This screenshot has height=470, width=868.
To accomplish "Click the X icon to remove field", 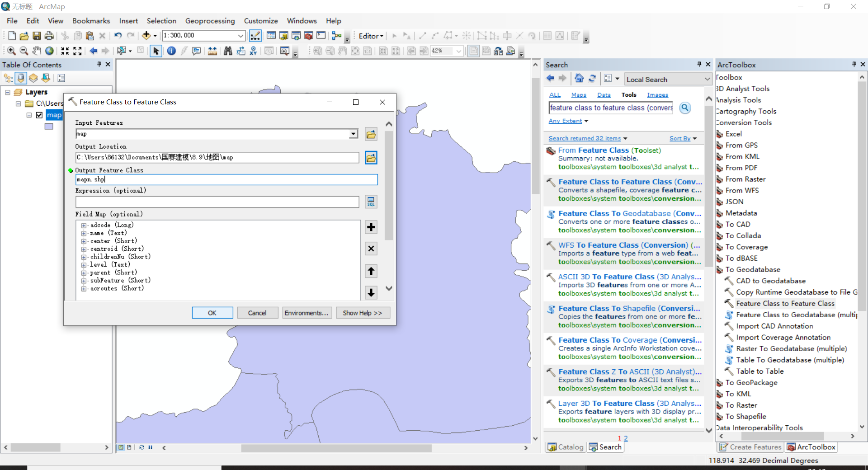I will point(371,249).
